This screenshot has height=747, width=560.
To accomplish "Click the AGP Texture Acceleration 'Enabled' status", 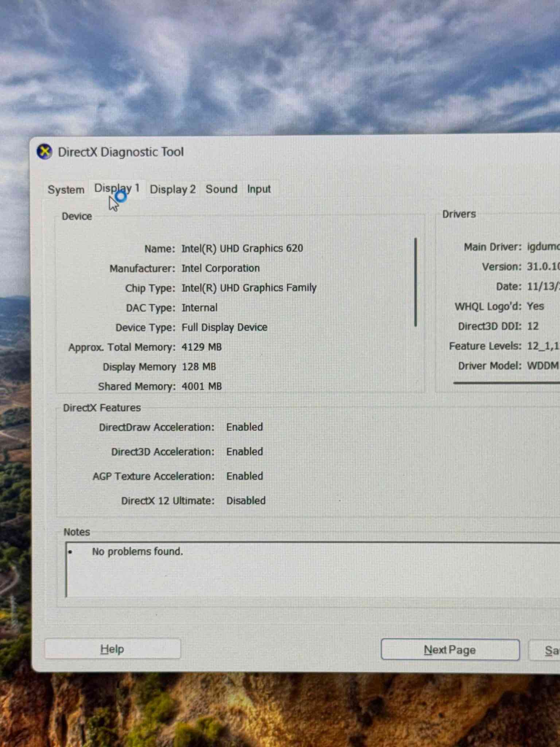I will click(245, 476).
